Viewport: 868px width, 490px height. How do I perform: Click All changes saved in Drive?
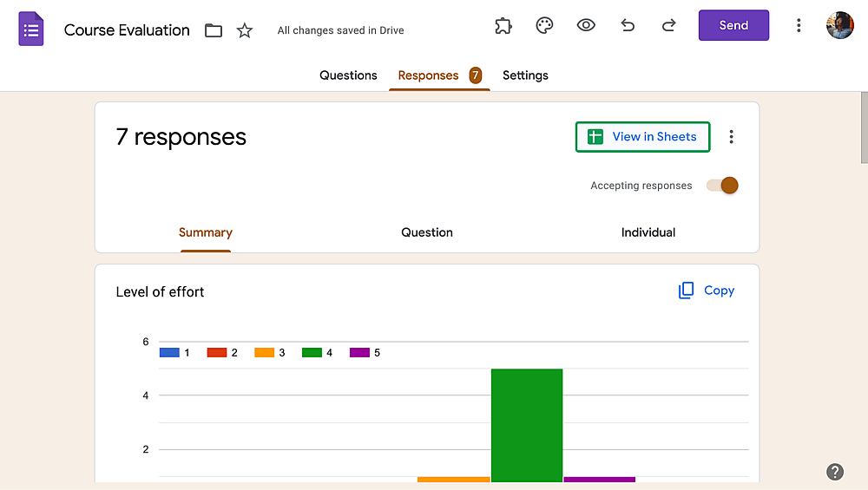(x=340, y=30)
